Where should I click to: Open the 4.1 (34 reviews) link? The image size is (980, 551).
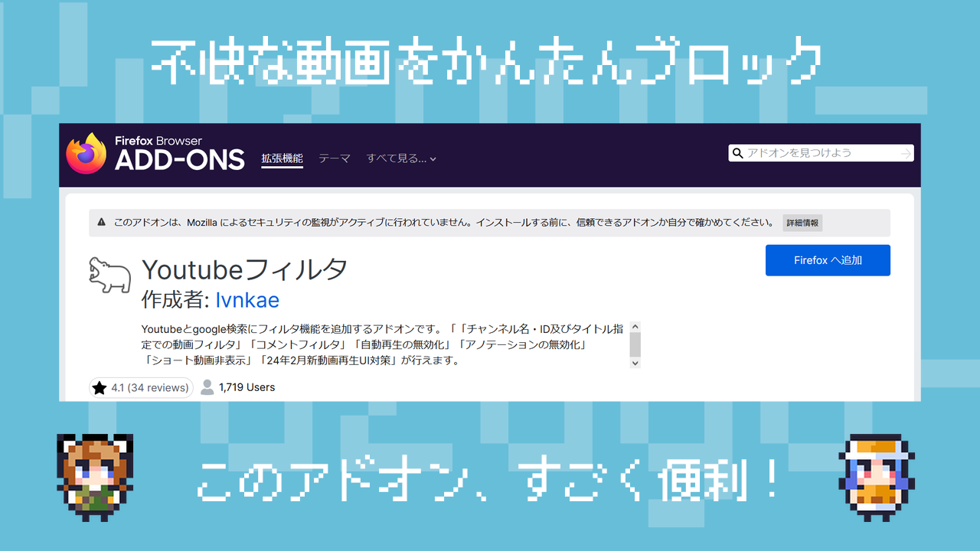point(149,388)
